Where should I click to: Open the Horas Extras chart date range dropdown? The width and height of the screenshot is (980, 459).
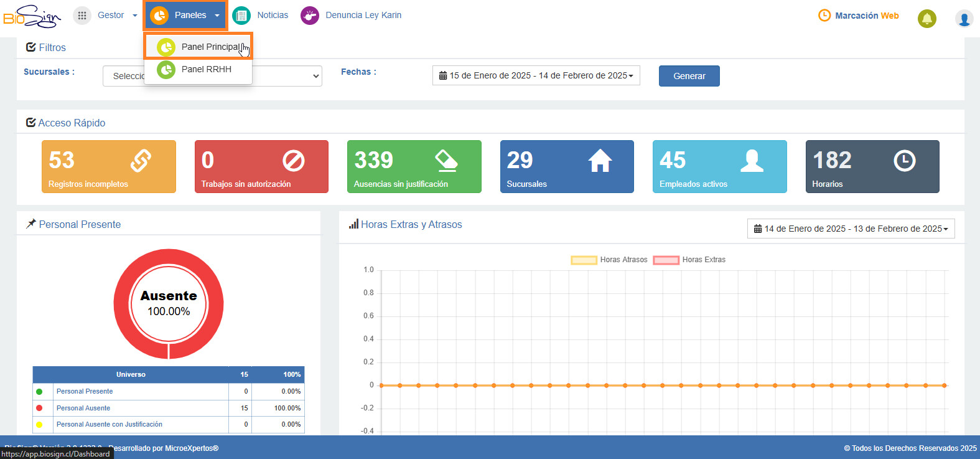(x=851, y=229)
